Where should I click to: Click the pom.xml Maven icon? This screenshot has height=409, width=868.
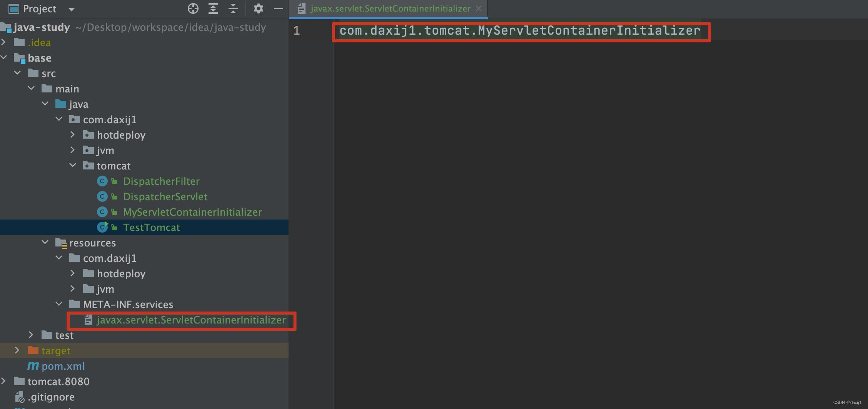coord(33,366)
